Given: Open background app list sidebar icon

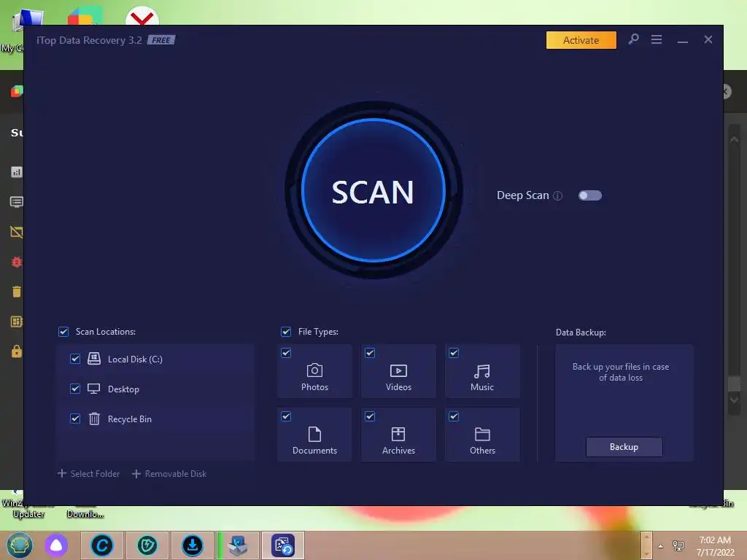Looking at the screenshot, I should point(17,202).
